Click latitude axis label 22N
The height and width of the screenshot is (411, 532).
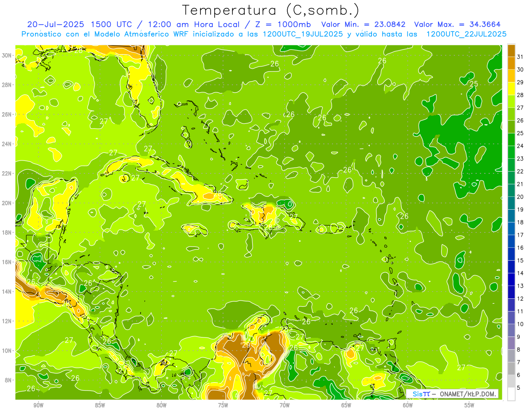click(7, 173)
